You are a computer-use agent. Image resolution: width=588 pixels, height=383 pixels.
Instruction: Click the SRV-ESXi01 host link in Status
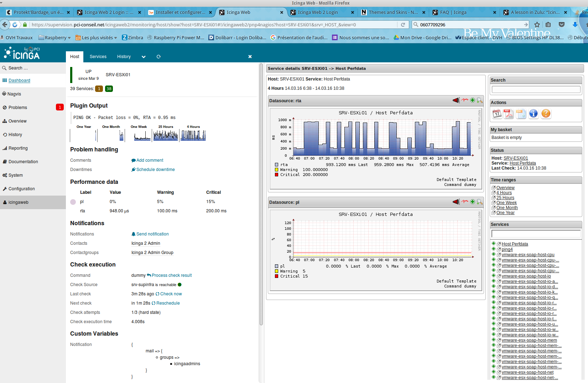(516, 158)
